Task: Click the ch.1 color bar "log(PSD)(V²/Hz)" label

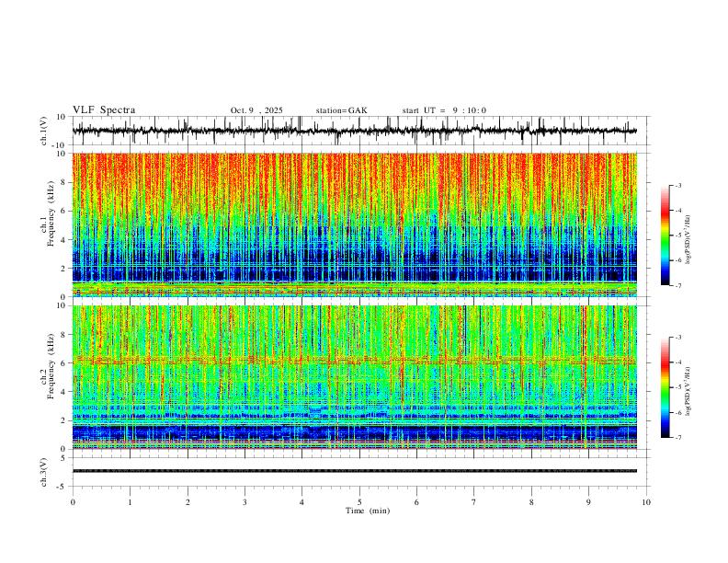Action: click(x=688, y=240)
